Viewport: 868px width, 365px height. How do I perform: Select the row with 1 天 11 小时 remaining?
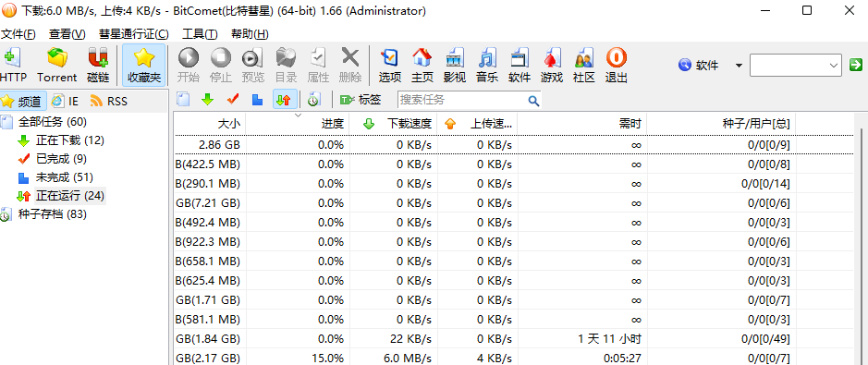click(x=514, y=338)
